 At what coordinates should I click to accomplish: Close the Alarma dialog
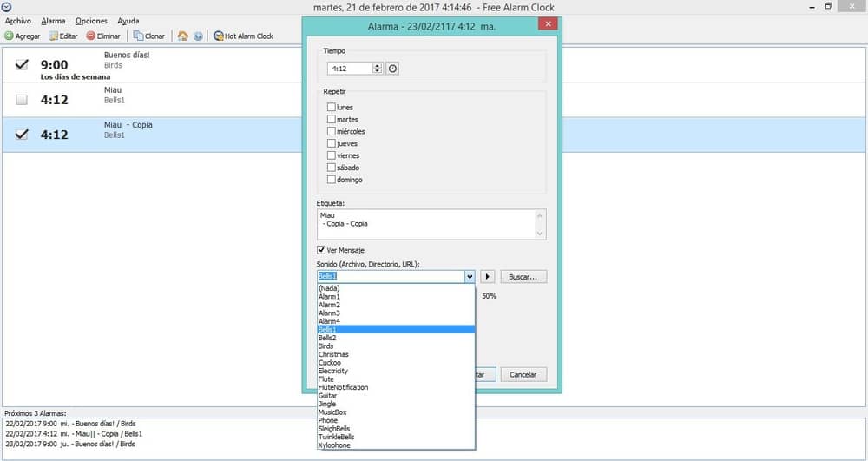click(548, 23)
